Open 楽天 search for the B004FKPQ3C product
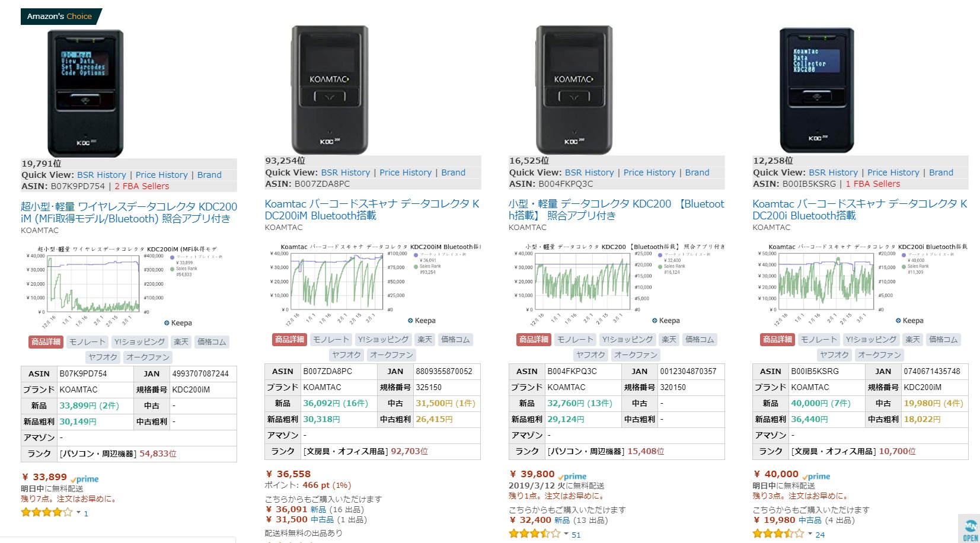 [669, 340]
